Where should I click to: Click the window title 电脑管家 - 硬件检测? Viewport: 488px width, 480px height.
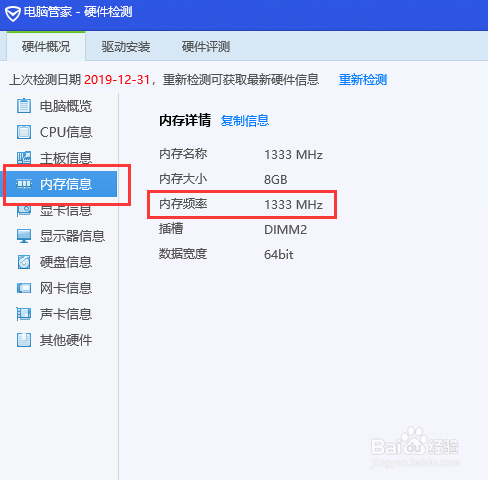coord(78,12)
